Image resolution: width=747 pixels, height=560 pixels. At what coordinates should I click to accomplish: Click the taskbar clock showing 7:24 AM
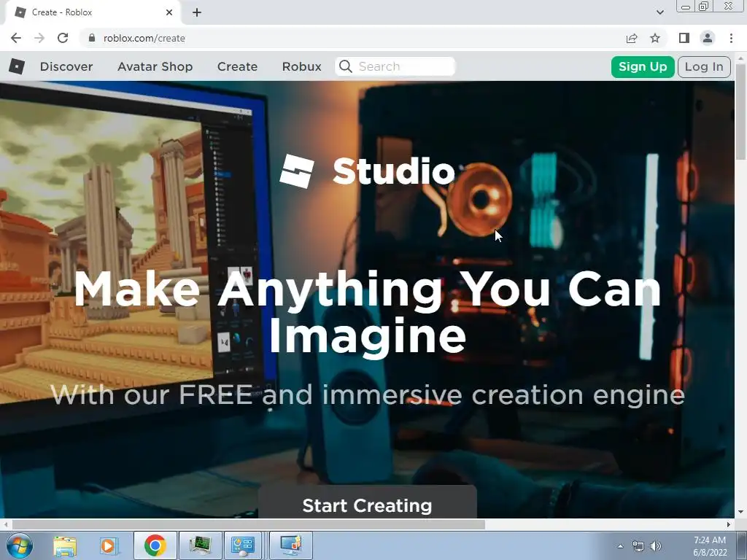point(710,546)
